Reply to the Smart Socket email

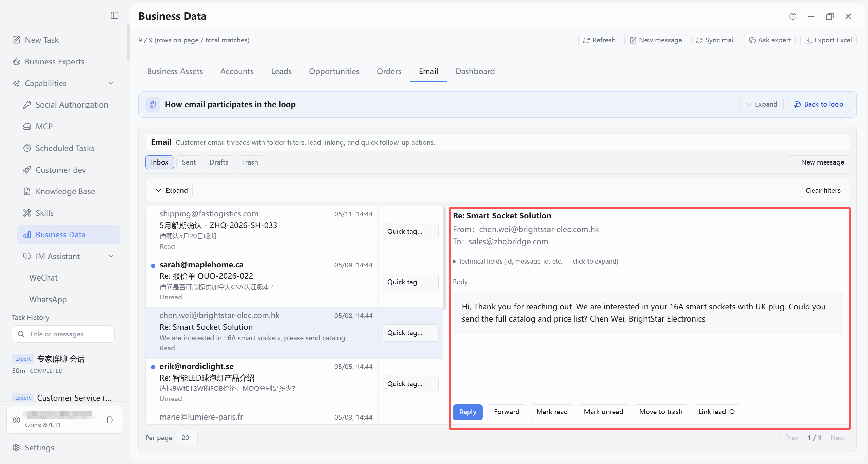pyautogui.click(x=467, y=412)
